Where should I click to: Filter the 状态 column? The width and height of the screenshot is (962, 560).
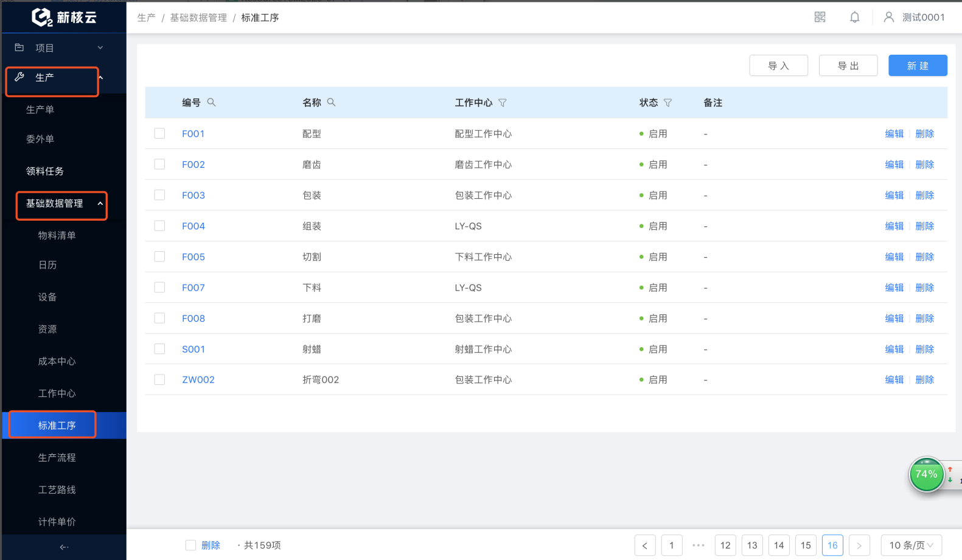tap(667, 103)
